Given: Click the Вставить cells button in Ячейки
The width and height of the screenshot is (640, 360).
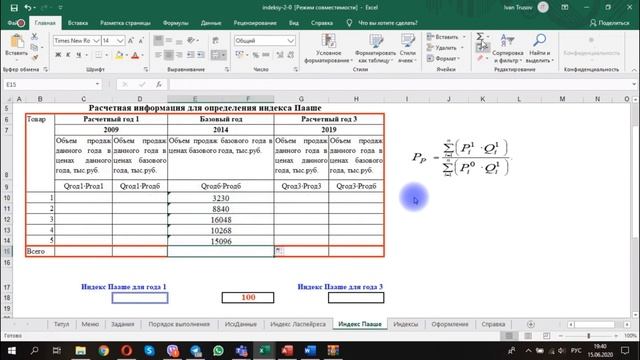Looking at the screenshot, I should point(446,37).
